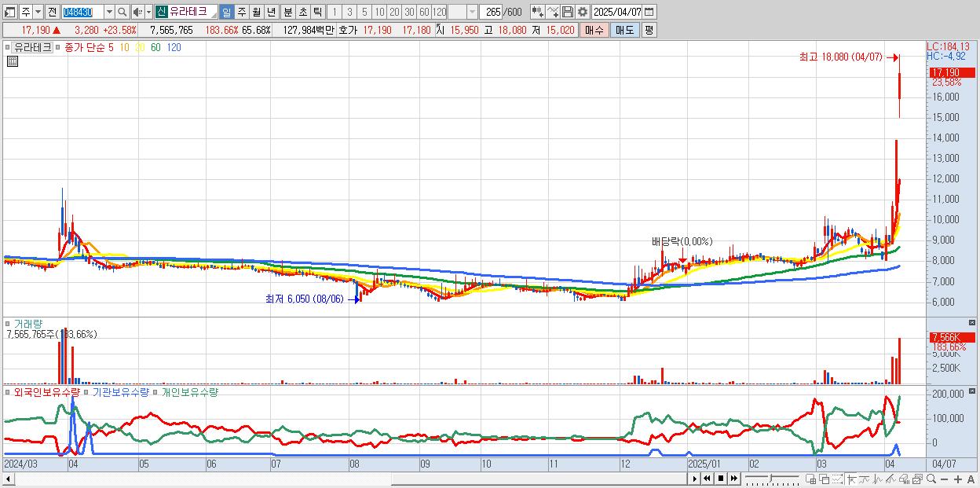Screen dimensions: 980x488
Task: Click the 전 button next to code
Action: [x=52, y=12]
